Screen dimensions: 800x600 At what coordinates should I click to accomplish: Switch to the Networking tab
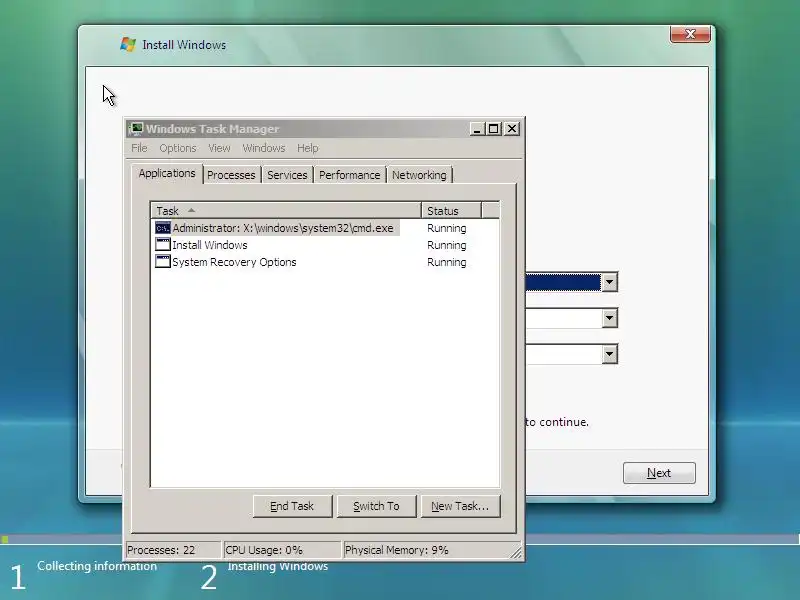coord(419,175)
